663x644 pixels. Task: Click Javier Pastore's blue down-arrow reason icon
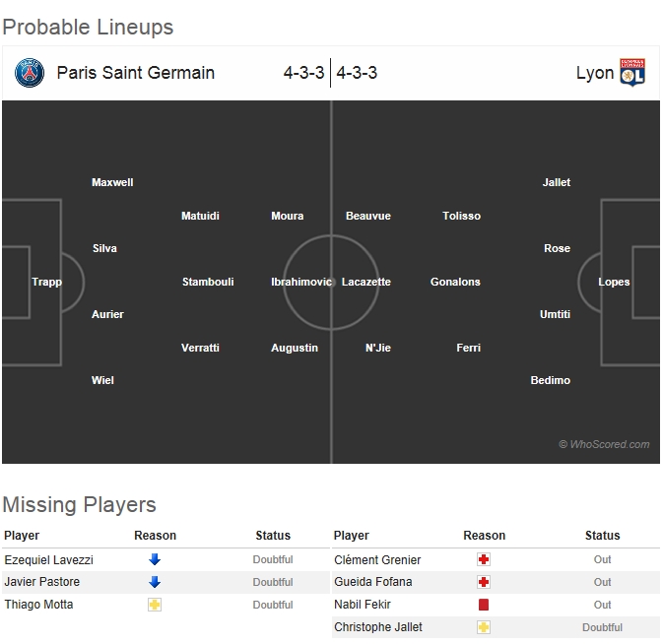coord(155,582)
